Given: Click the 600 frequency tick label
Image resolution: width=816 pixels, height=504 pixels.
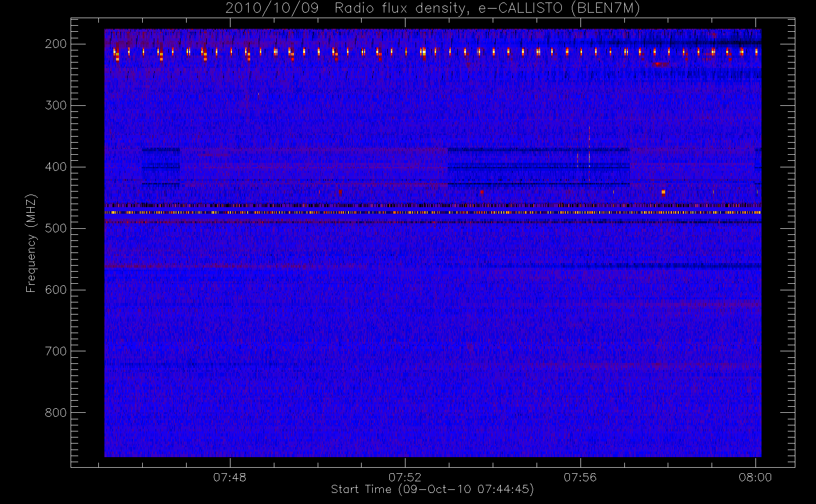Looking at the screenshot, I should tap(56, 290).
